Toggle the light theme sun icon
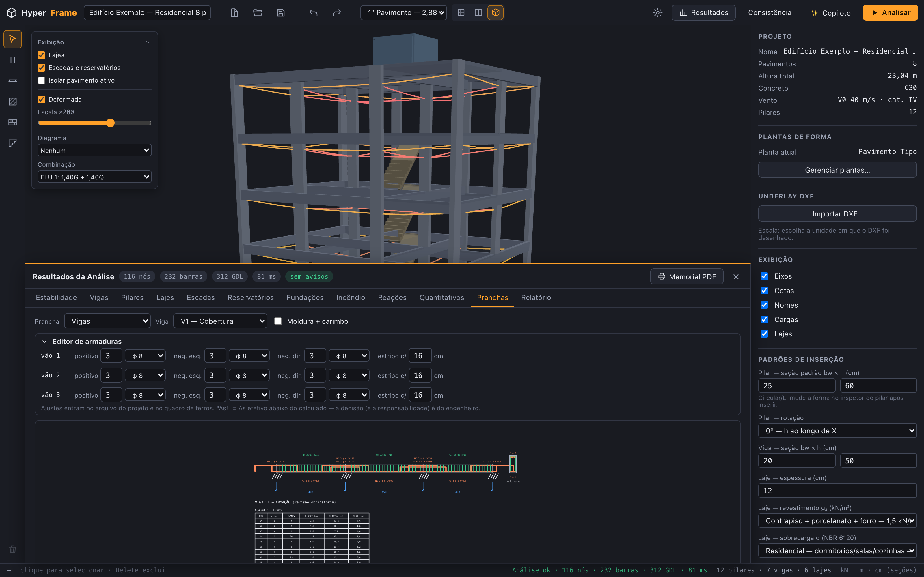924x577 pixels. click(x=657, y=13)
